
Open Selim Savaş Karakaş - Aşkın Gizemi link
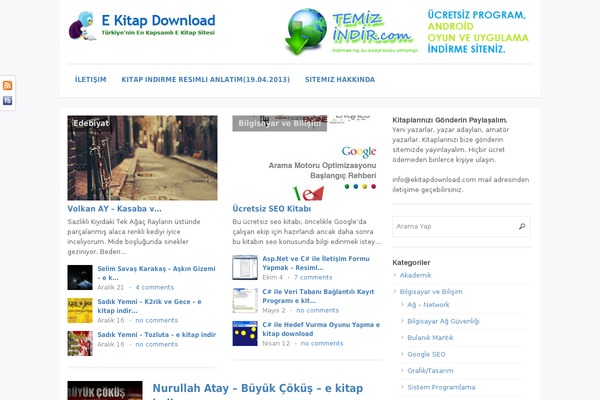pos(156,273)
